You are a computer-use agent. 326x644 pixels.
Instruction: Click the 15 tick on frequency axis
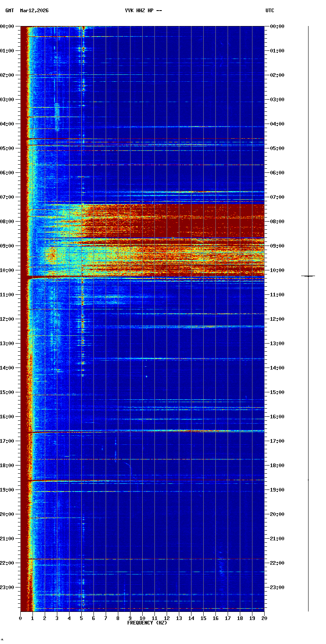(203, 618)
